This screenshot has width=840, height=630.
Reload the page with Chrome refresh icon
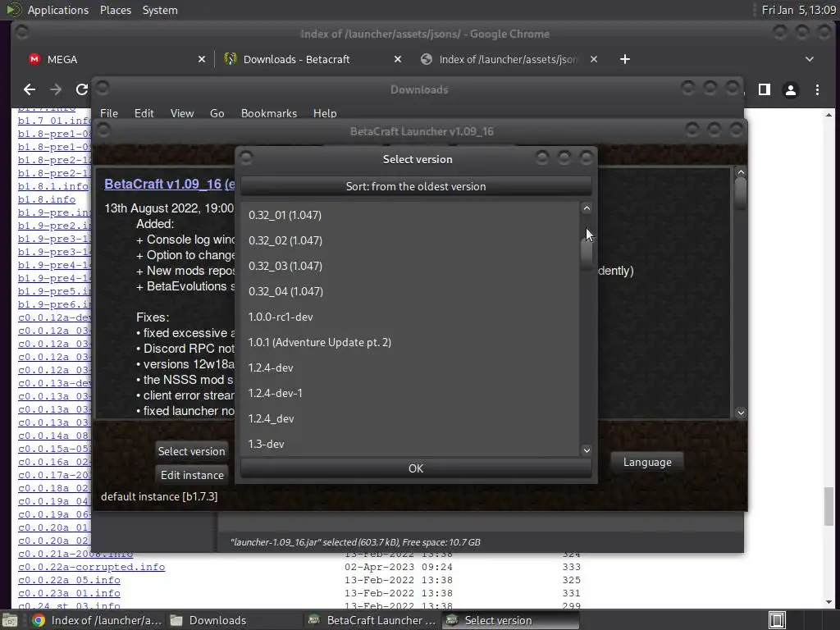click(x=81, y=89)
